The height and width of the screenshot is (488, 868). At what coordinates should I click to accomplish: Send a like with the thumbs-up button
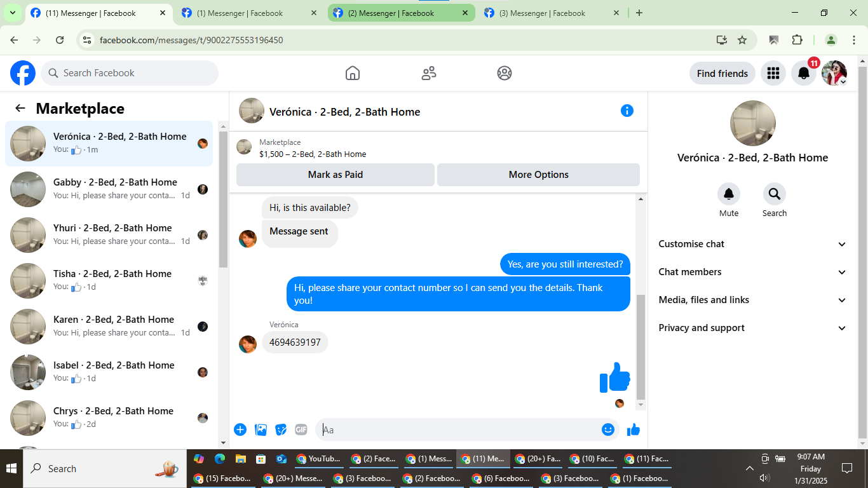coord(634,430)
